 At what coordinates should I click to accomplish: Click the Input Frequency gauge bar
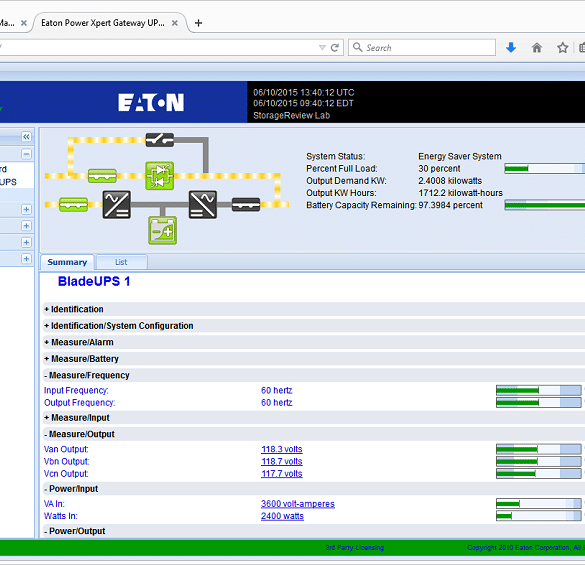(539, 390)
